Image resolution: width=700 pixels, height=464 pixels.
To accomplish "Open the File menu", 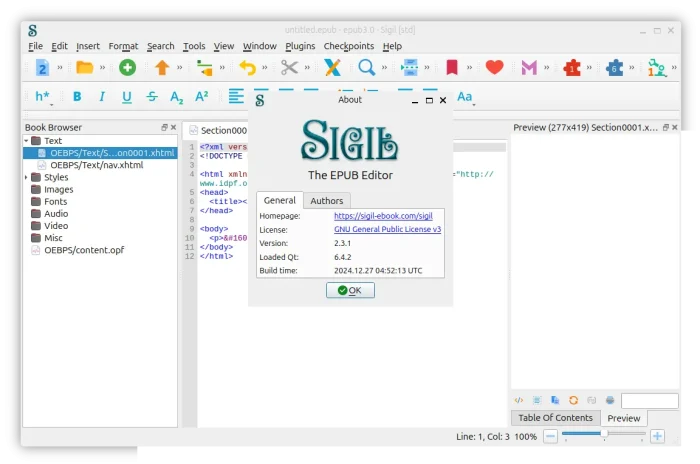I will pyautogui.click(x=35, y=46).
